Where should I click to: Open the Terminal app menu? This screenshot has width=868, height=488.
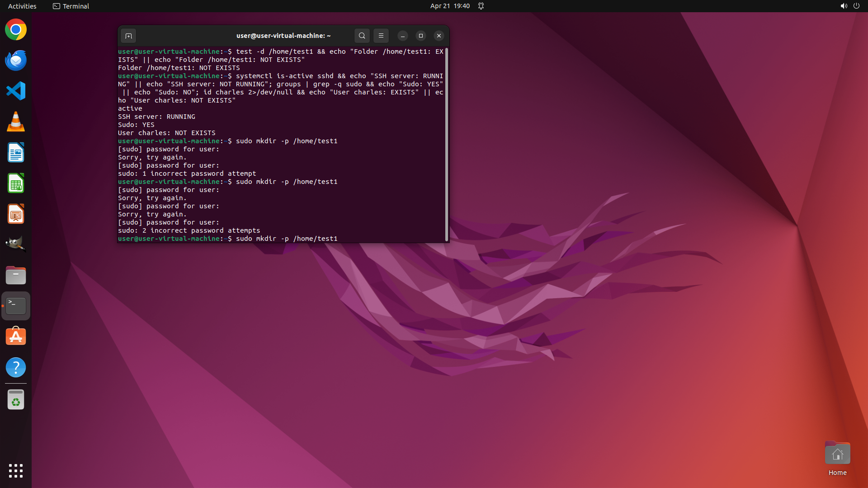tap(71, 6)
